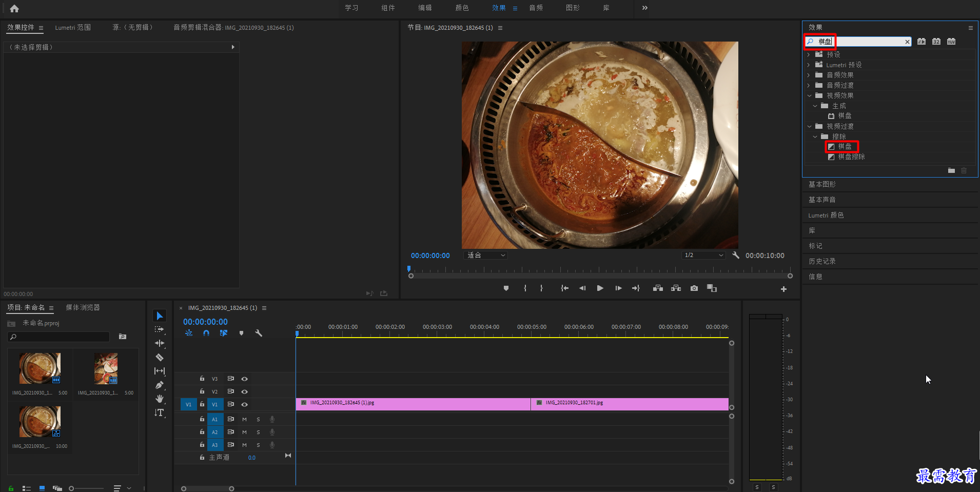Select the Slip tool
Image resolution: width=980 pixels, height=492 pixels.
coord(160,371)
